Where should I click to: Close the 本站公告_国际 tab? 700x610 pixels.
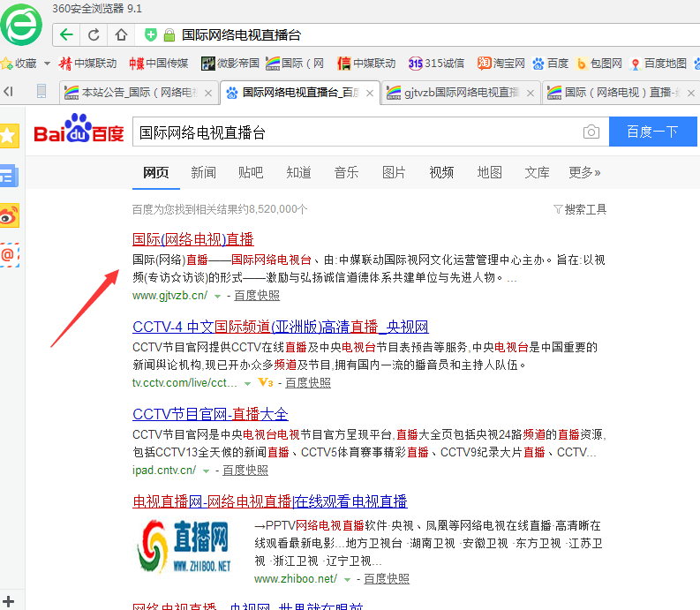(x=208, y=93)
